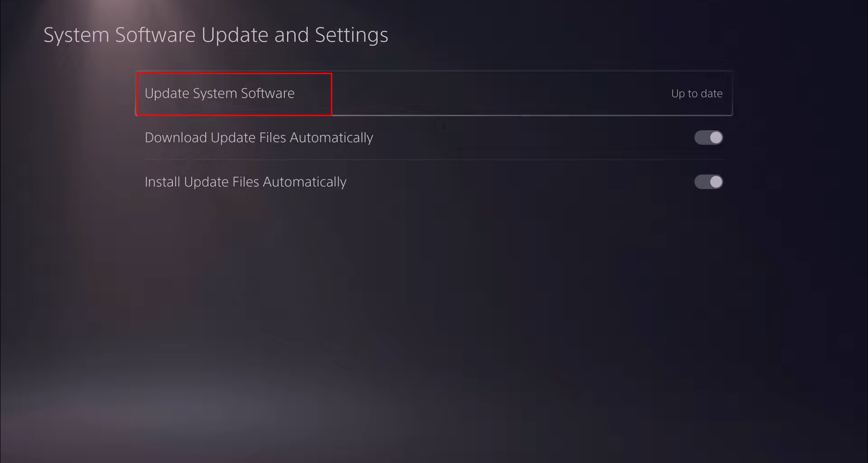Toggle Download Update Files Automatically switch
The width and height of the screenshot is (868, 463).
tap(708, 137)
